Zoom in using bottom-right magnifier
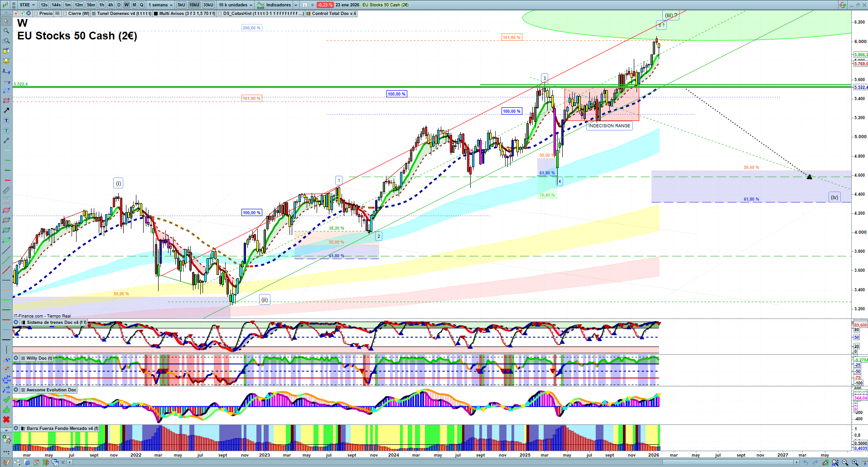Viewport: 868px width, 467px height. 855,462
